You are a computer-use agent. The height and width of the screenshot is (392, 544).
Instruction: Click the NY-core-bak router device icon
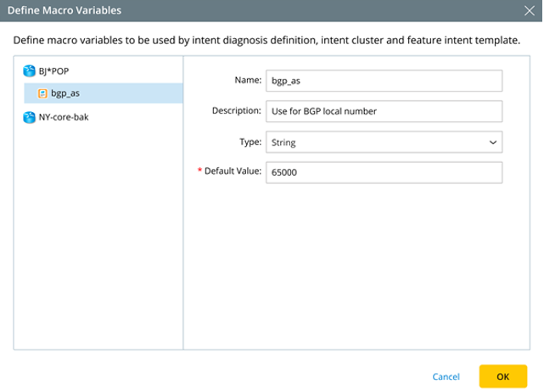point(29,117)
